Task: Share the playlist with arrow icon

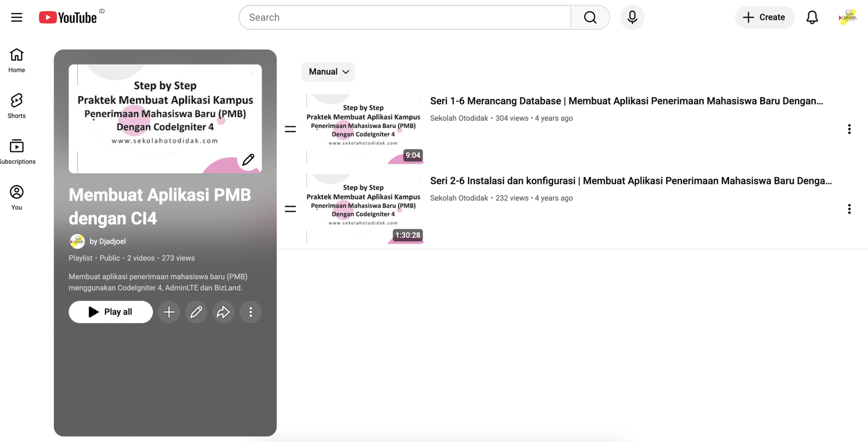Action: 223,312
